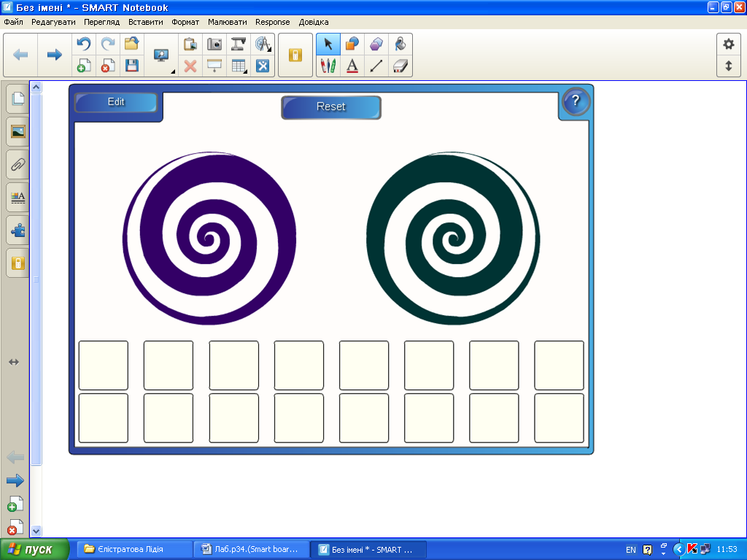This screenshot has height=560, width=747.
Task: Select the Shapes tool
Action: coord(352,44)
